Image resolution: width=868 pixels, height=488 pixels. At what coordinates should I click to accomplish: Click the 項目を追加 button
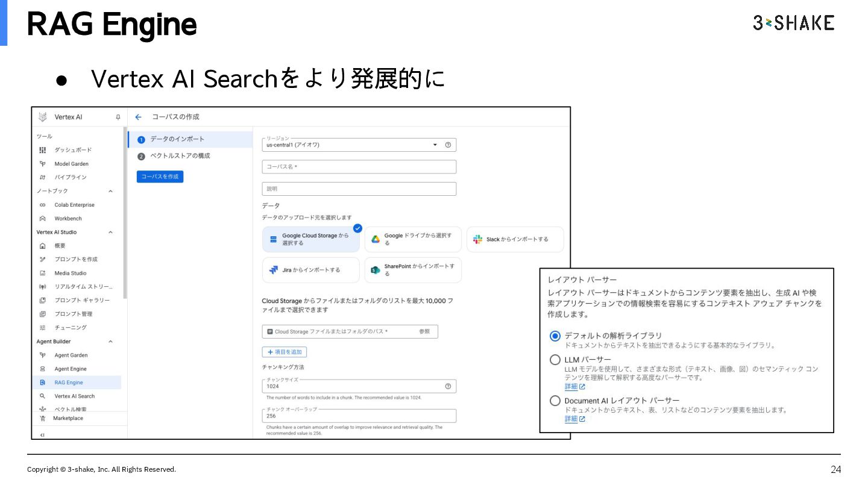point(285,352)
